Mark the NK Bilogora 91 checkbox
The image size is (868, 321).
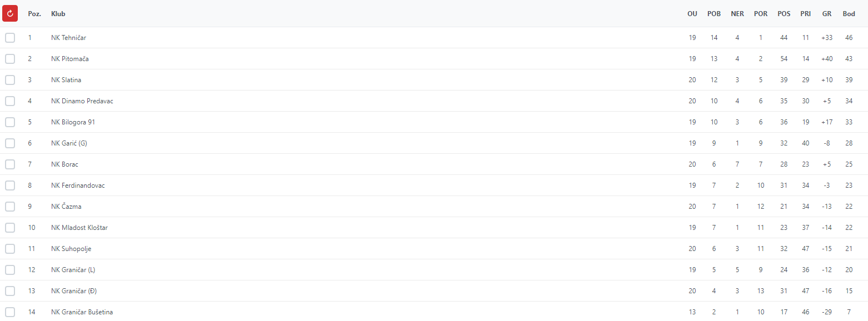pyautogui.click(x=10, y=122)
